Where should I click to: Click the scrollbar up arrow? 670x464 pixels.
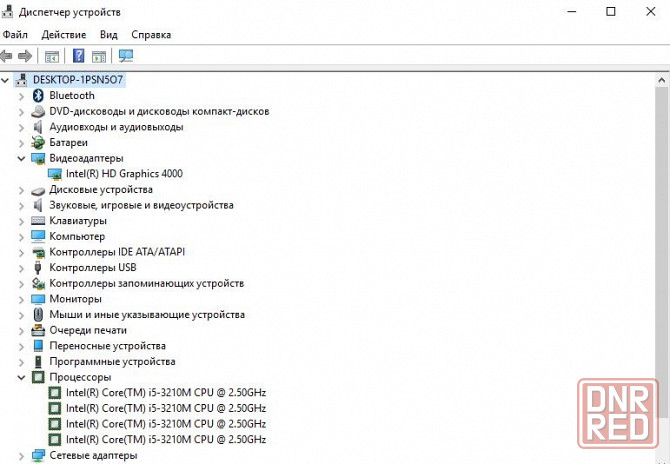(662, 80)
